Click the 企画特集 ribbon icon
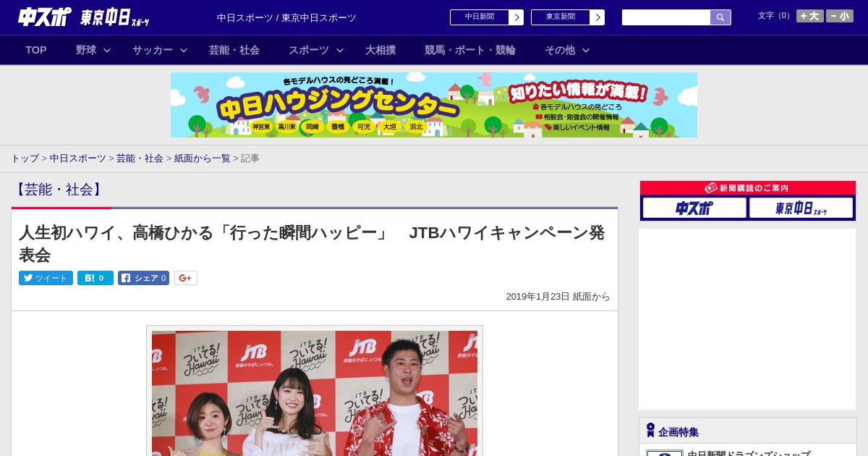 pos(650,430)
